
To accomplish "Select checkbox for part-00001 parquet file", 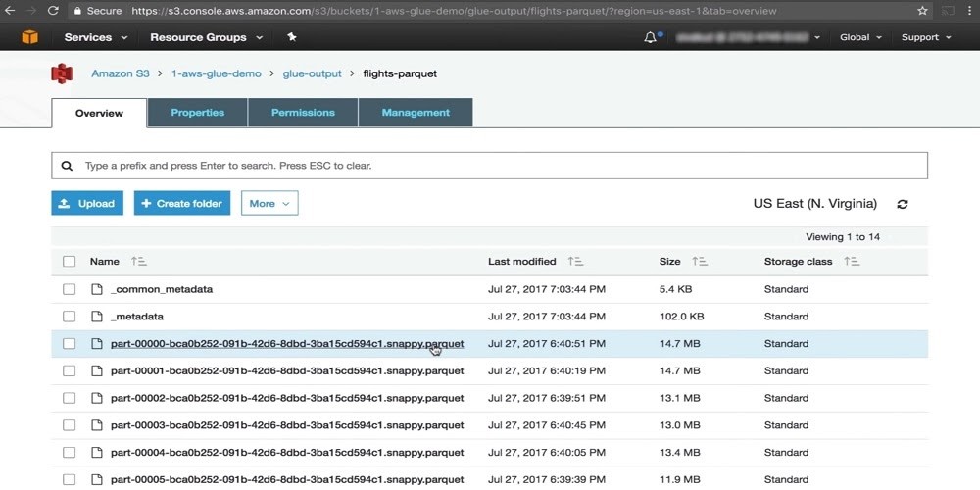I will tap(70, 371).
